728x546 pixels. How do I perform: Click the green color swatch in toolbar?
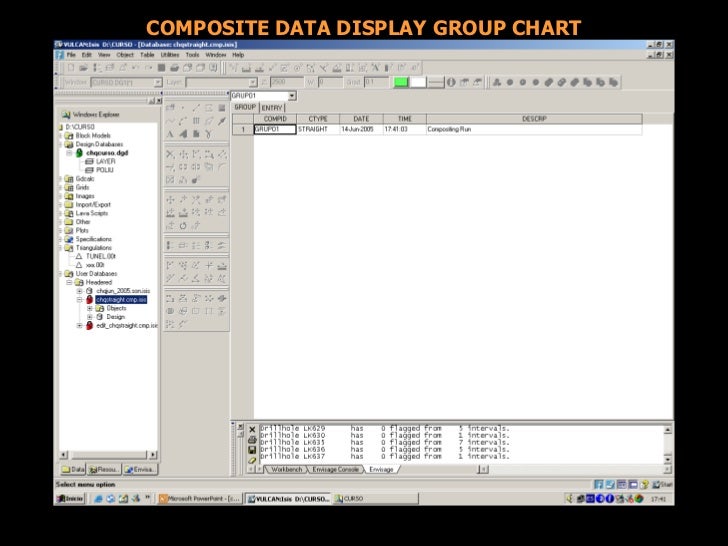pos(400,81)
